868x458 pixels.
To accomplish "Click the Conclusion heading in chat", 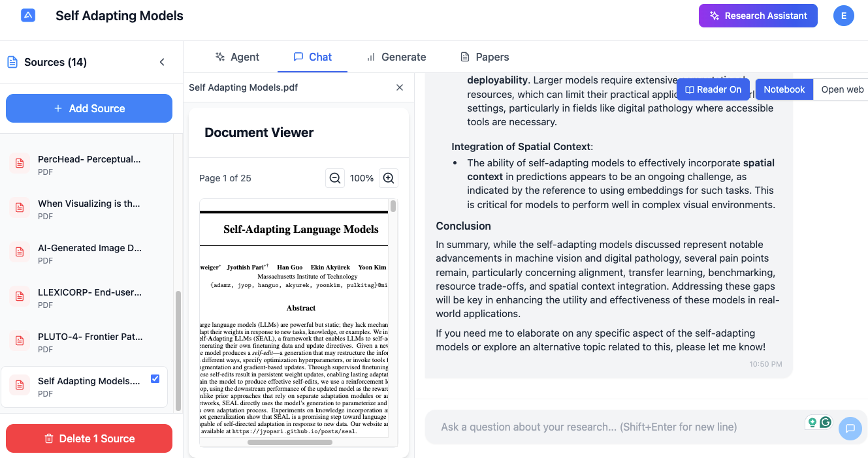I will 464,226.
